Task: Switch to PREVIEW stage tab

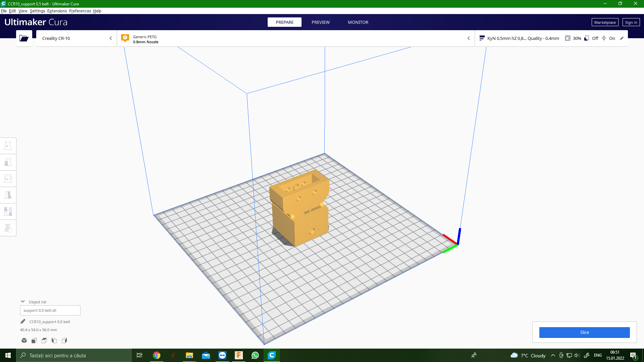Action: (x=320, y=22)
